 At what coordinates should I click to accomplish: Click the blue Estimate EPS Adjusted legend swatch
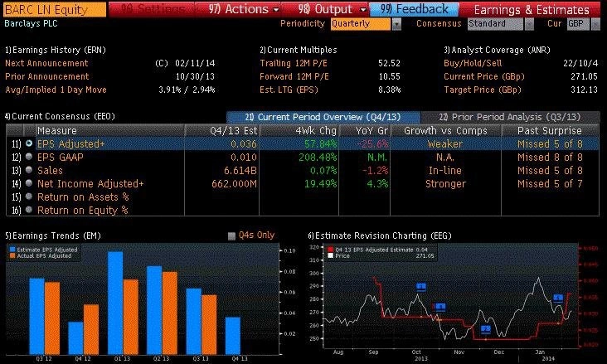click(x=12, y=250)
